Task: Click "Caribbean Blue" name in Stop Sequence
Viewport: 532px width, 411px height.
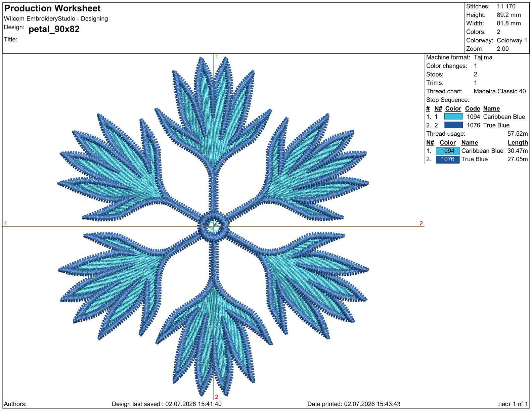Action: [x=504, y=117]
